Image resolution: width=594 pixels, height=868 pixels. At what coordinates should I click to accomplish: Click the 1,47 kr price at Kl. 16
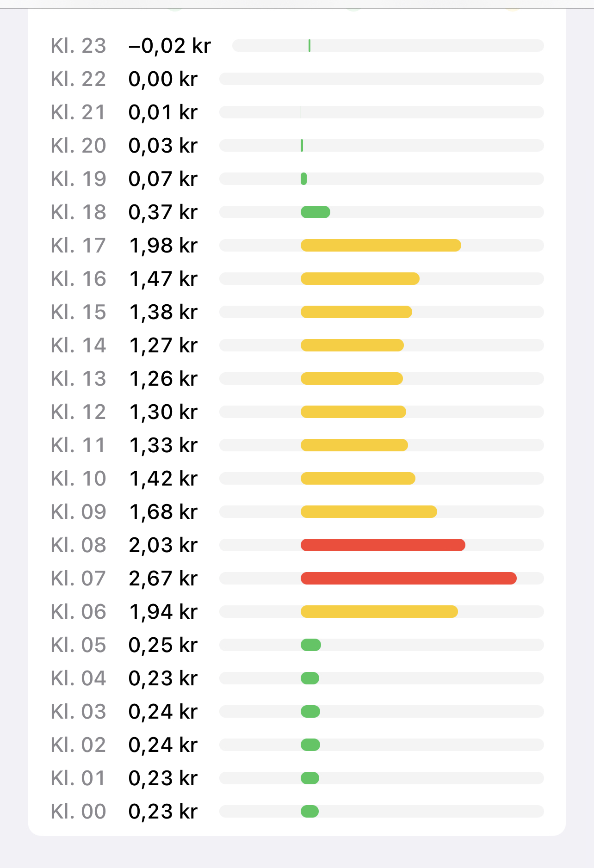[x=163, y=279]
